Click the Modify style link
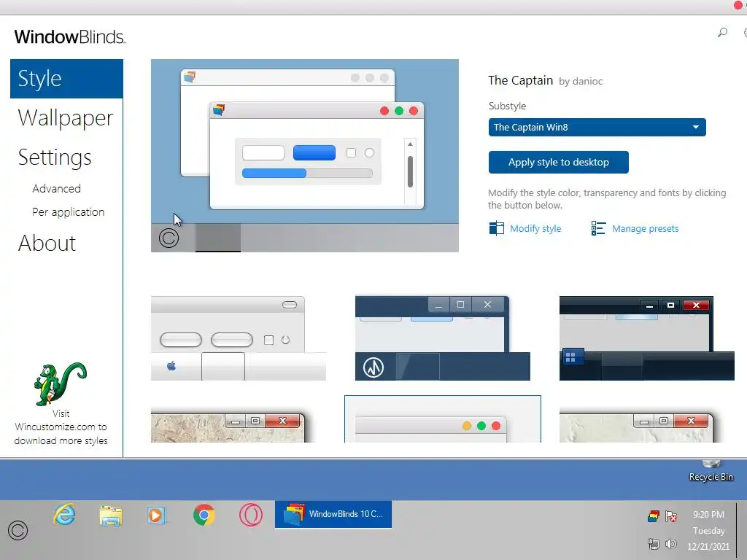 535,228
